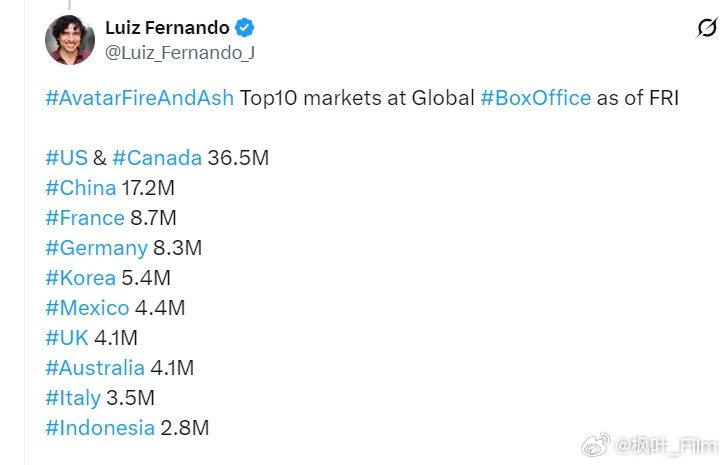Open the #AvatarFireAndAsh hashtag

(139, 99)
